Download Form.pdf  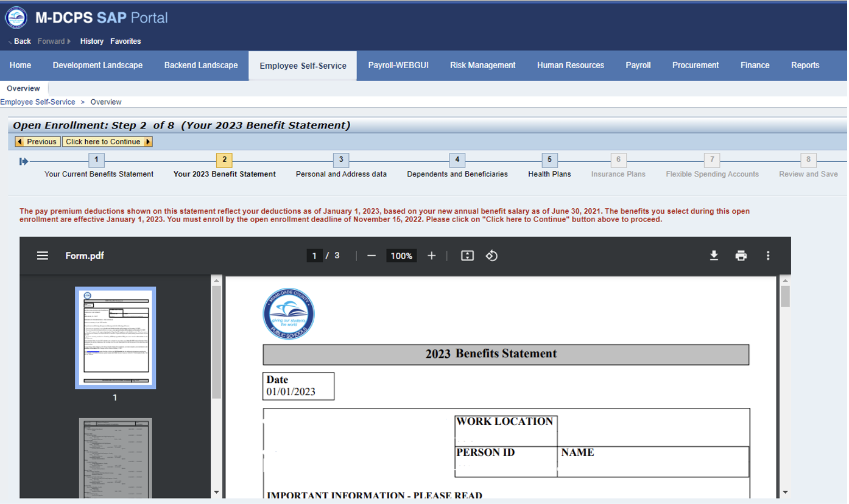pos(714,256)
